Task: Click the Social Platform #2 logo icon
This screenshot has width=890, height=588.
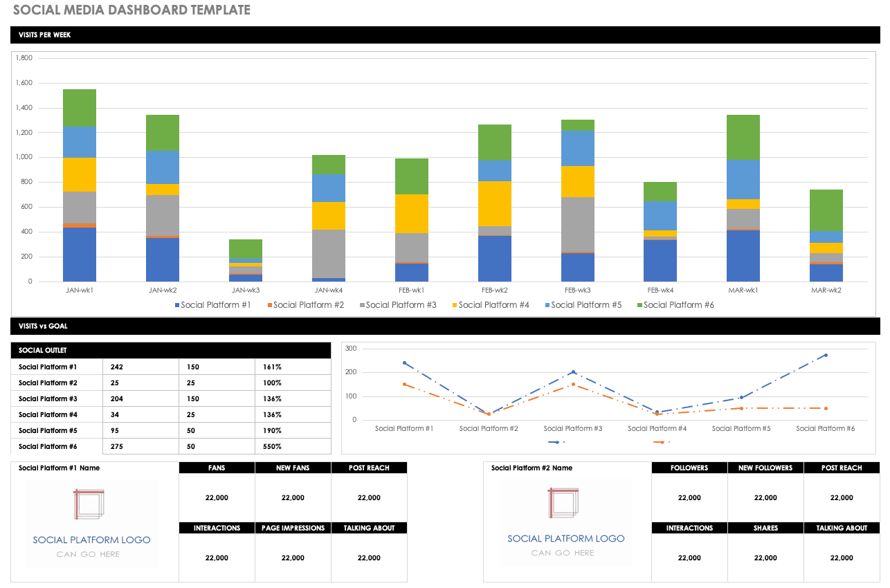Action: [x=563, y=502]
